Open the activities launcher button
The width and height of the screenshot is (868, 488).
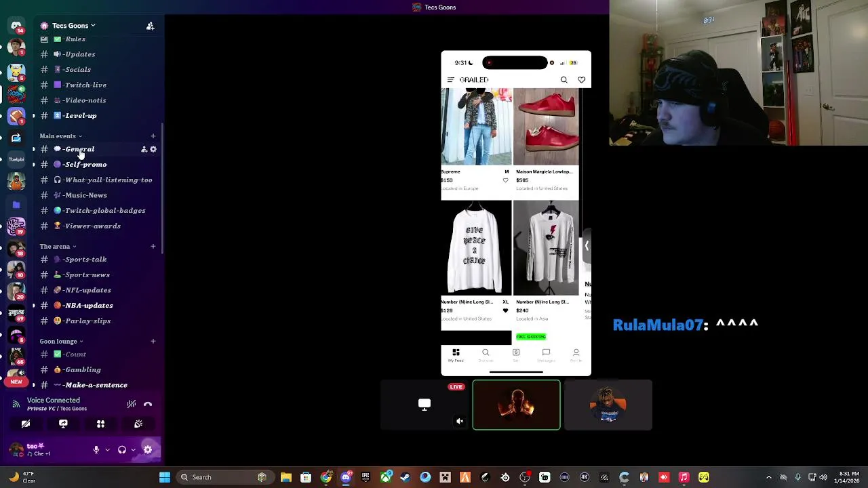click(100, 424)
